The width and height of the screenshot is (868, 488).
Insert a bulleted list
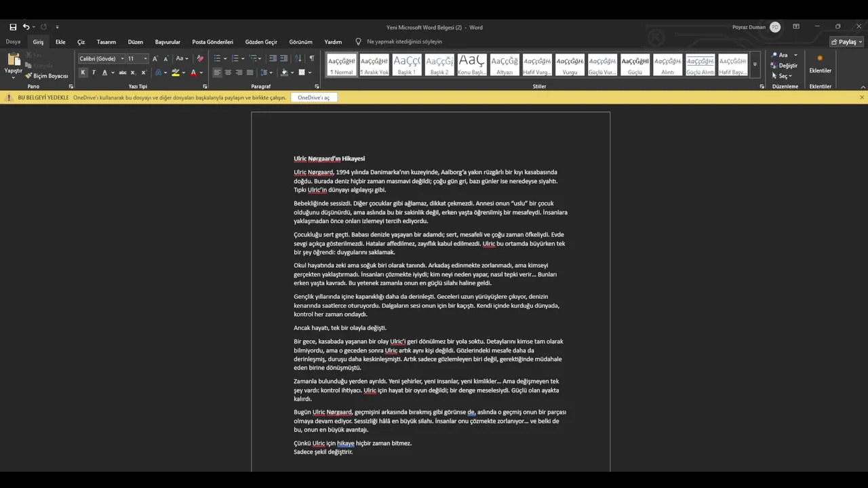[x=217, y=59]
